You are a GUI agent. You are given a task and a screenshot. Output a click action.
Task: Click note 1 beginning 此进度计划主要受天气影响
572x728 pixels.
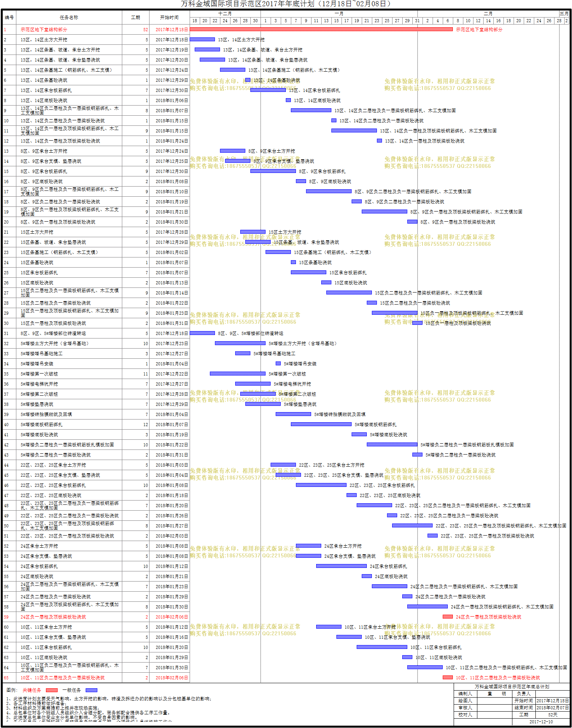109,699
